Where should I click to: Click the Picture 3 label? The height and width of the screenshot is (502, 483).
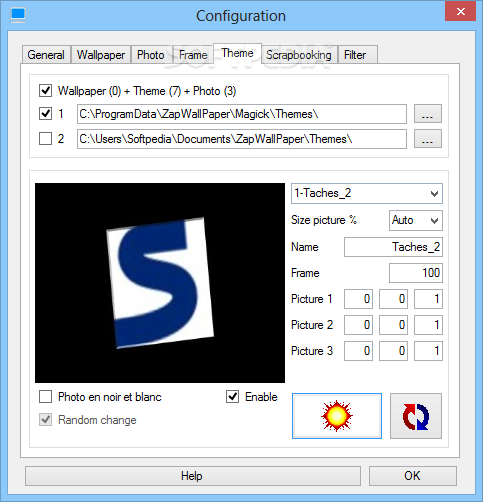coord(312,351)
